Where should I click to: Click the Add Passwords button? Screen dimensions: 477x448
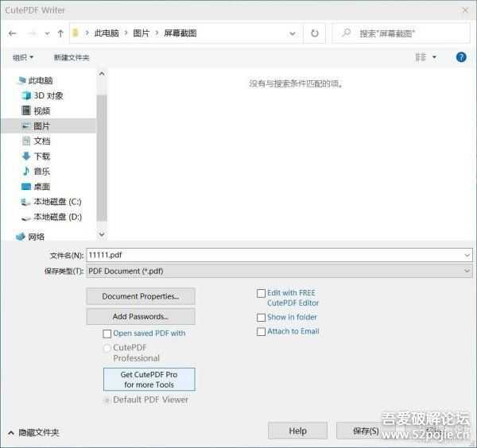click(x=141, y=316)
